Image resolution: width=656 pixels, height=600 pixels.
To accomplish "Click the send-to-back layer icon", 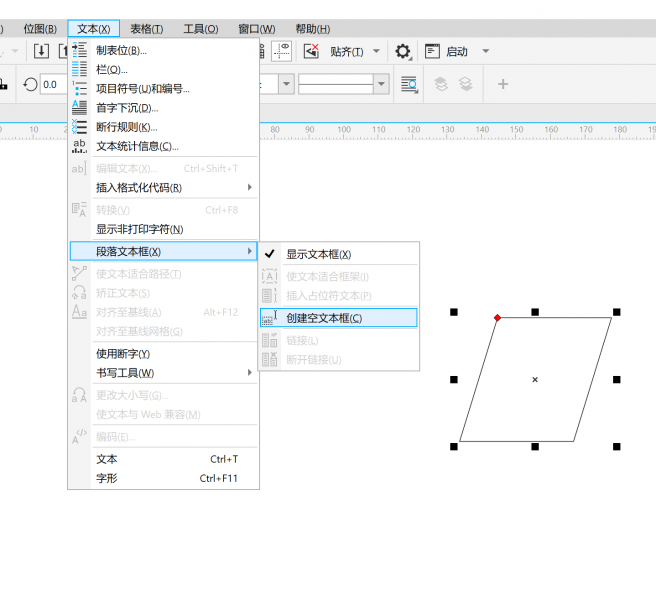I will (x=466, y=84).
